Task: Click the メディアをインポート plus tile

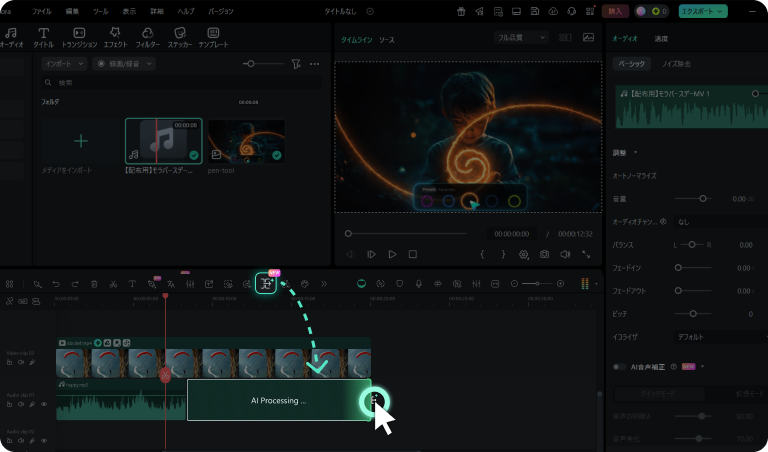Action: pos(81,141)
